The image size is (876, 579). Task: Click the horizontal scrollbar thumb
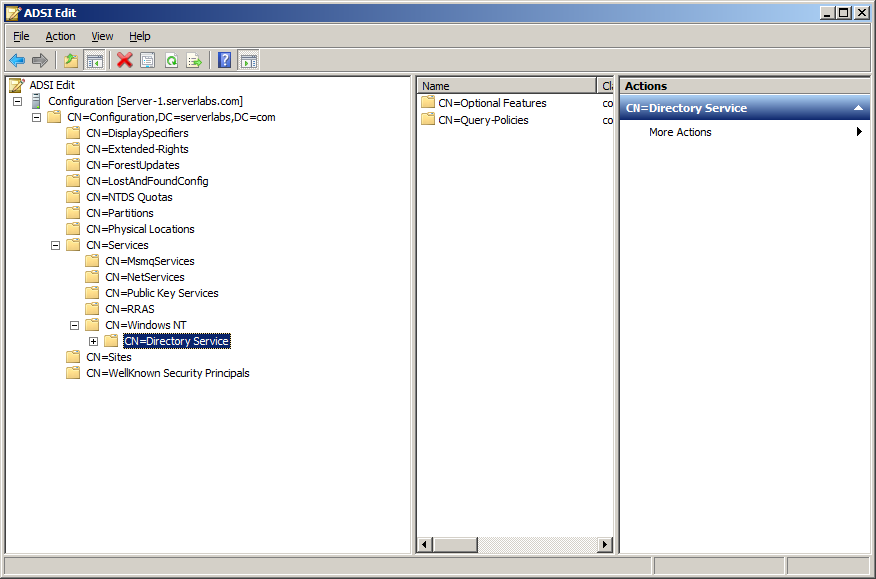(455, 544)
